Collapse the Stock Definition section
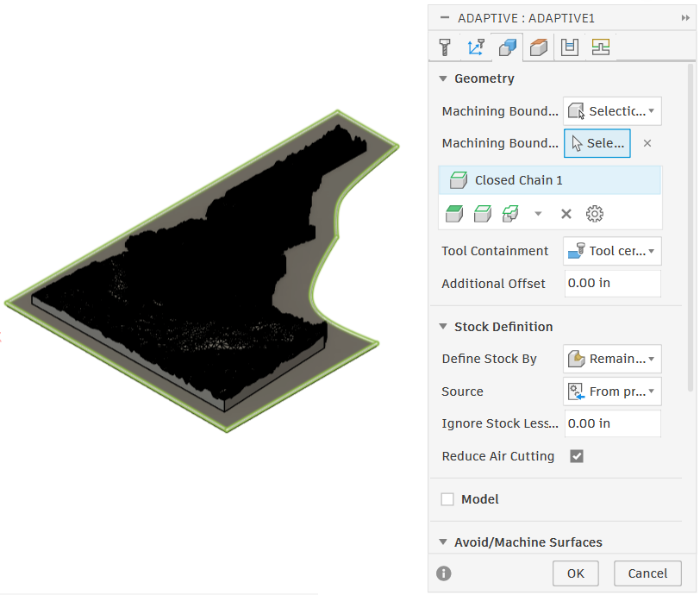The image size is (700, 595). (x=443, y=327)
